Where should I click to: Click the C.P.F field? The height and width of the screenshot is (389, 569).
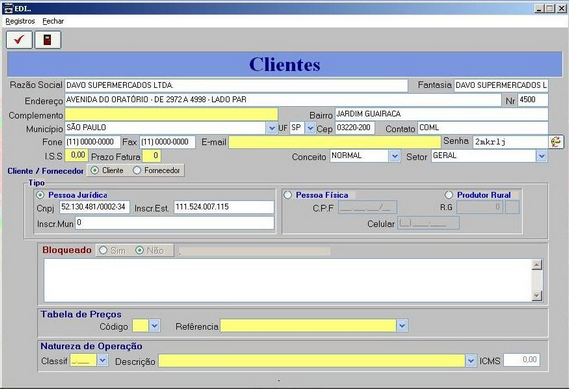368,208
